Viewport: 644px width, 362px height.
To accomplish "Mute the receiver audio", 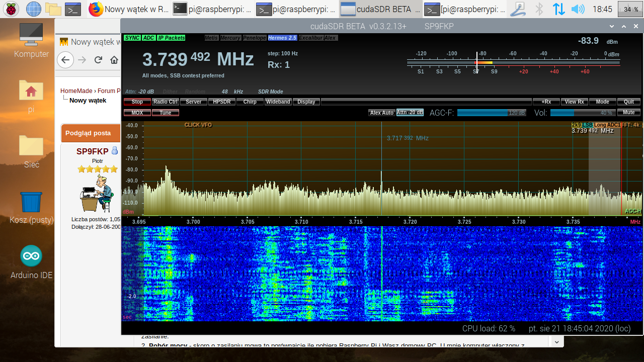I will (x=629, y=113).
